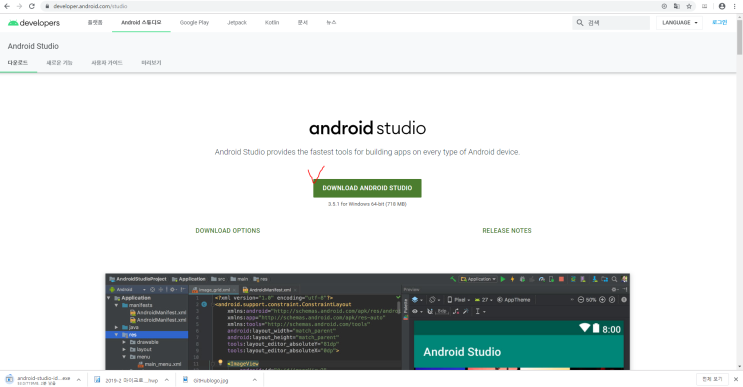743x387 pixels.
Task: Click the zoom magnifier icon in address bar
Action: coord(664,6)
